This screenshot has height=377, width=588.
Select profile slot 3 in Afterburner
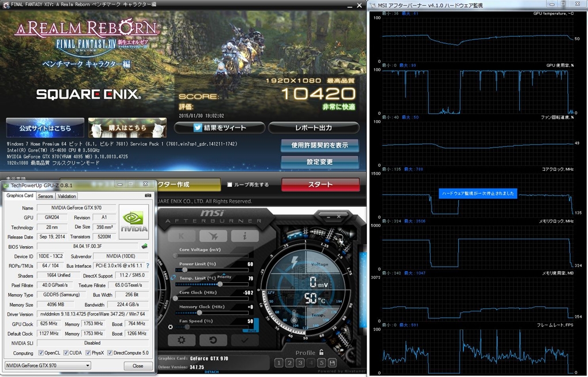coord(300,363)
